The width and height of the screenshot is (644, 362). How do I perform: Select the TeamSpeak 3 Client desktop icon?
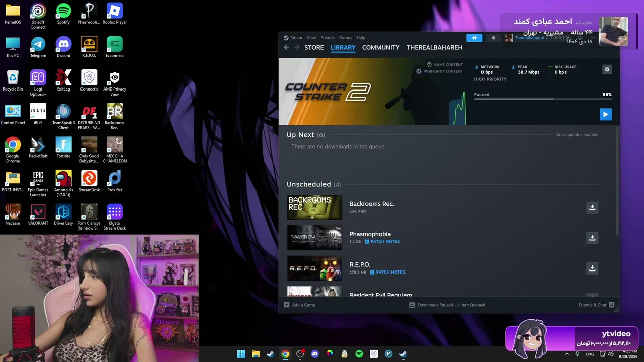(63, 117)
